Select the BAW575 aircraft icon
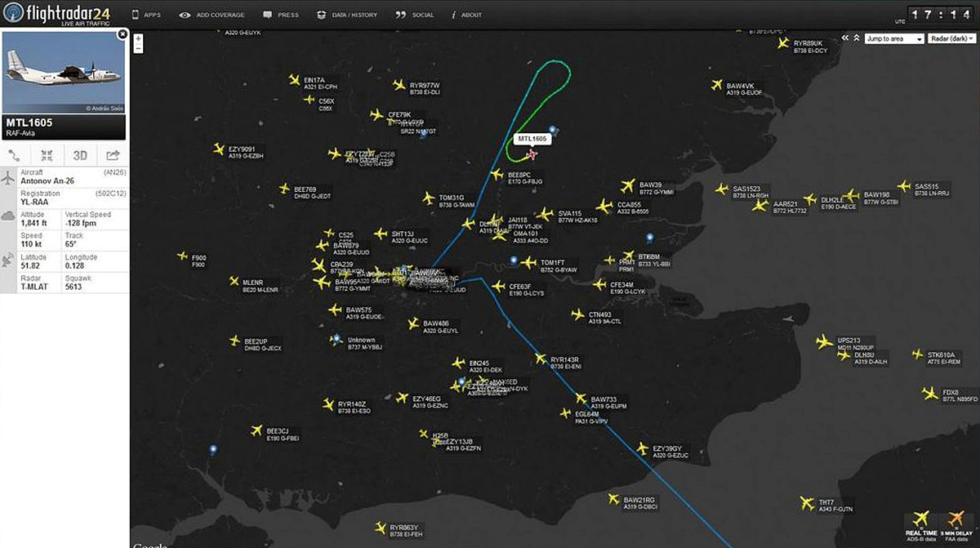This screenshot has height=548, width=980. coord(335,310)
